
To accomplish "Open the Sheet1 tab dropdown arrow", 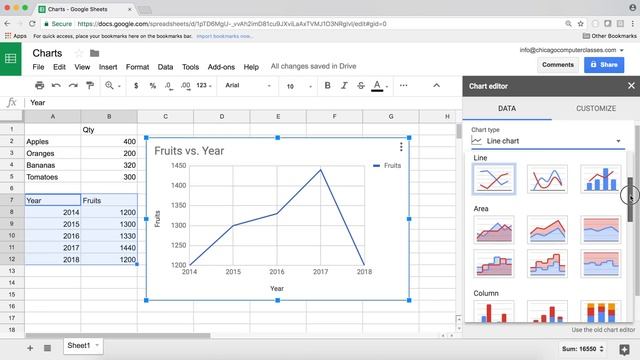I will [97, 345].
